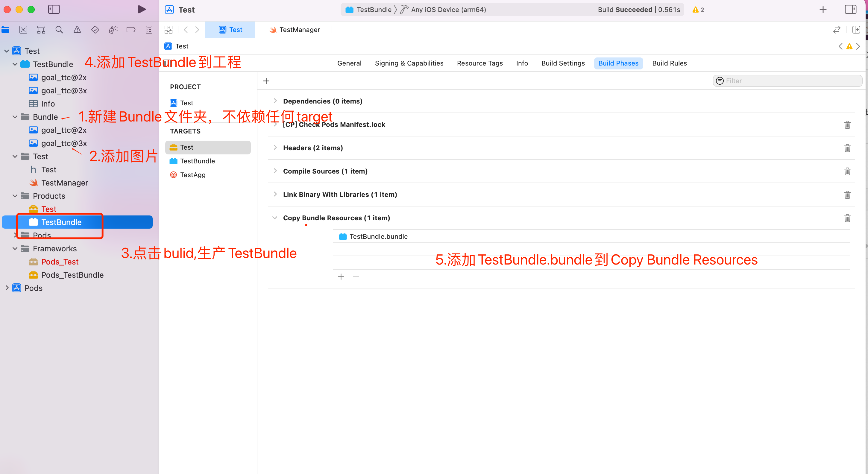Delete the Headers phase with its trash button

click(848, 148)
